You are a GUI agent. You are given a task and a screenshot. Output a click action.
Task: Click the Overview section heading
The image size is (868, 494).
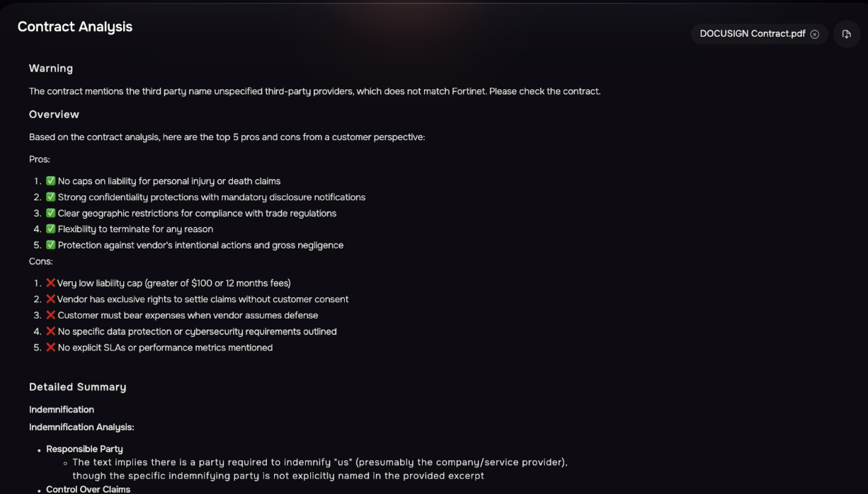coord(54,115)
